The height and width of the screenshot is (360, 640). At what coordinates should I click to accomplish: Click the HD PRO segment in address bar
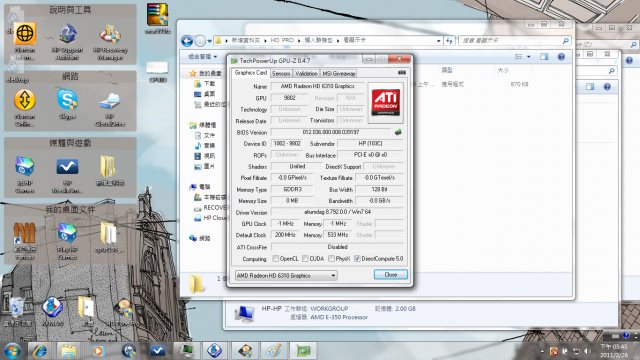[x=282, y=40]
